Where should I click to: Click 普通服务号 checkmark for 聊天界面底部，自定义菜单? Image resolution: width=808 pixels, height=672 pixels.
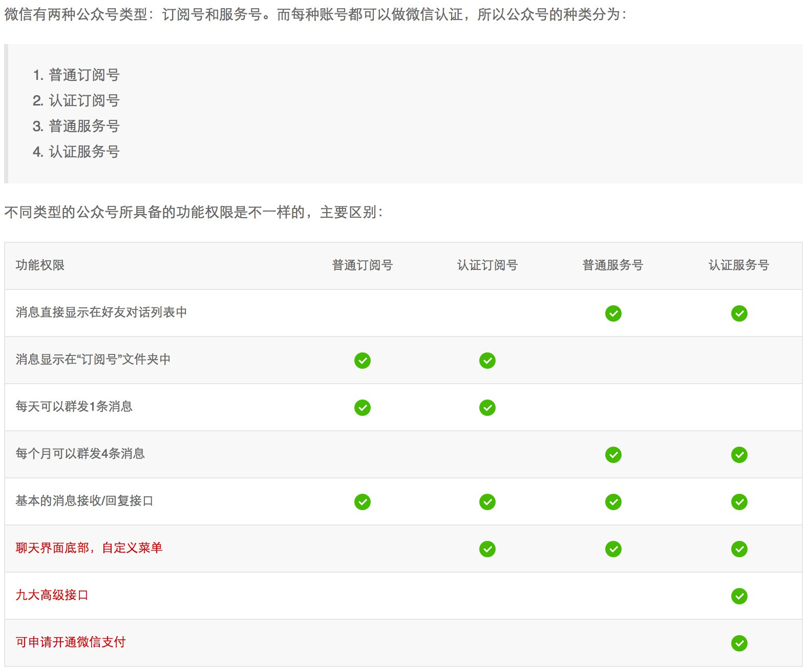pyautogui.click(x=613, y=549)
